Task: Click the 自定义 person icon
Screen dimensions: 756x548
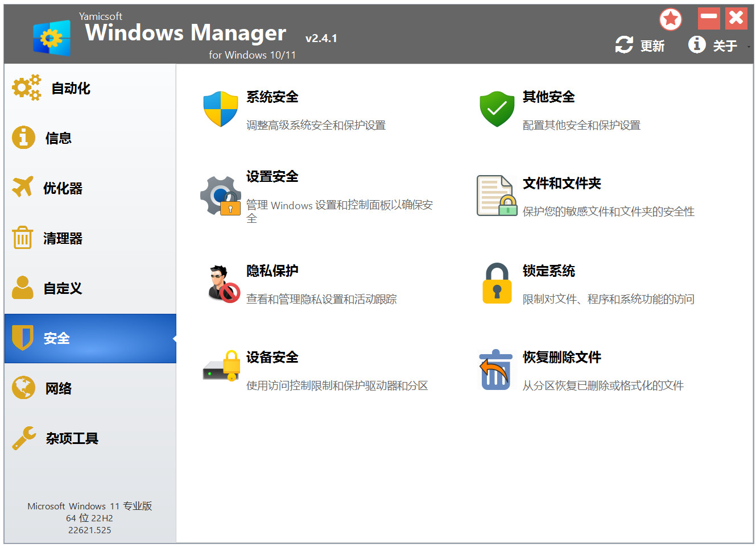Action: pyautogui.click(x=23, y=288)
